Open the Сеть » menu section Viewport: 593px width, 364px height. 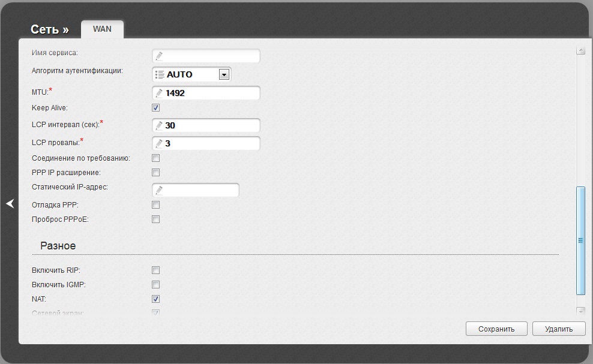click(50, 29)
